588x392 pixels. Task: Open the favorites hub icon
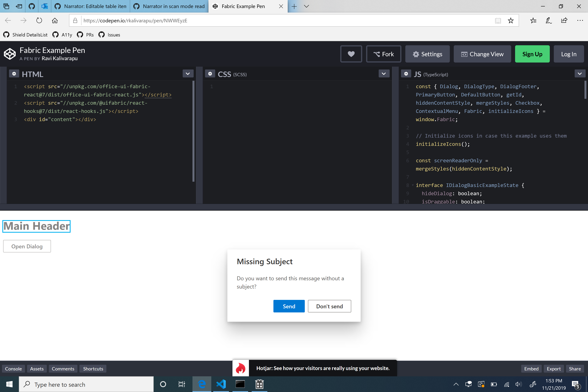point(533,21)
